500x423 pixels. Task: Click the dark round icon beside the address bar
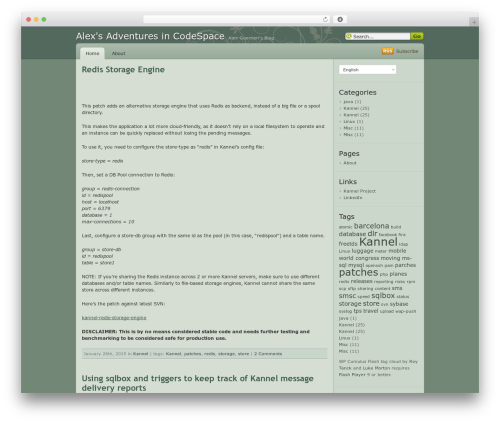(340, 19)
